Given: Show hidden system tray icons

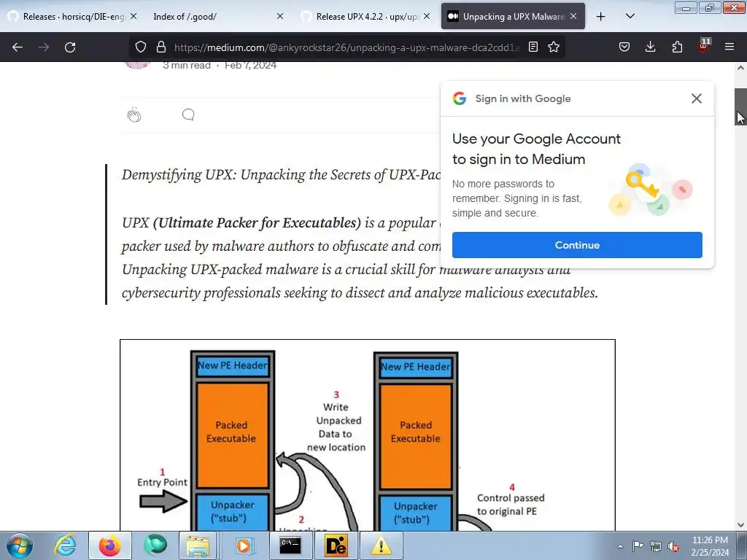Looking at the screenshot, I should pos(620,546).
